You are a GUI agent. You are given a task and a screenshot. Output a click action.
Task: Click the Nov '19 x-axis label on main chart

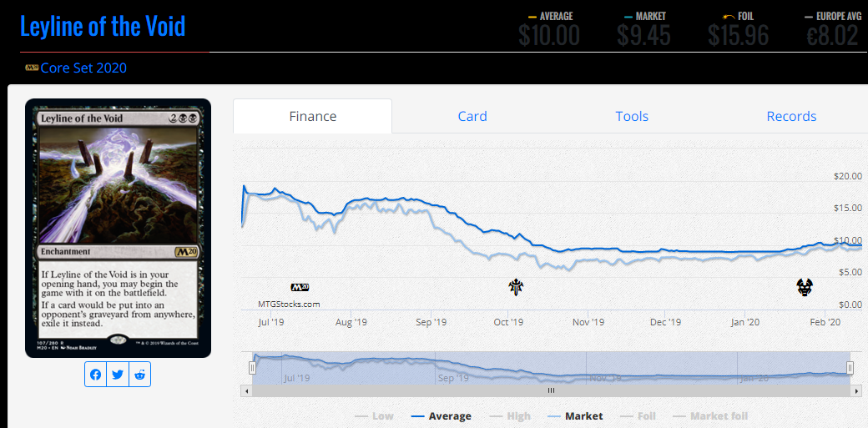point(588,322)
